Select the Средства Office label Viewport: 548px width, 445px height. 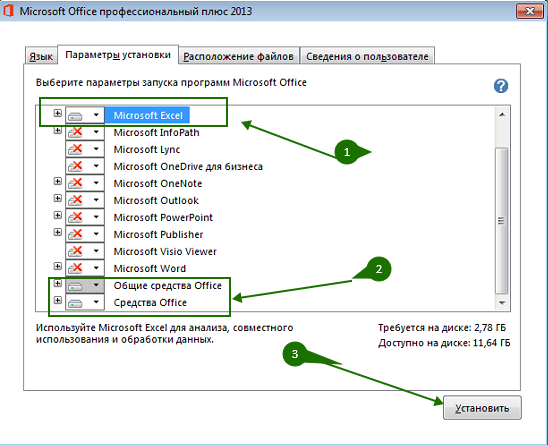(x=150, y=302)
